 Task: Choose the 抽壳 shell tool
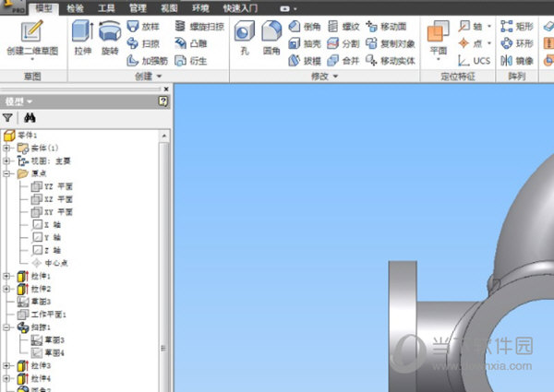(305, 43)
